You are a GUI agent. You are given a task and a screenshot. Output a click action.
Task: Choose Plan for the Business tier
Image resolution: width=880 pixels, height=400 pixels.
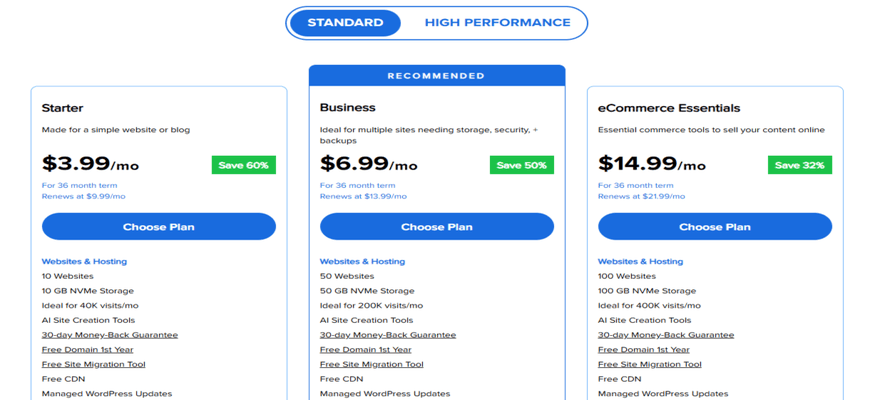(x=437, y=227)
